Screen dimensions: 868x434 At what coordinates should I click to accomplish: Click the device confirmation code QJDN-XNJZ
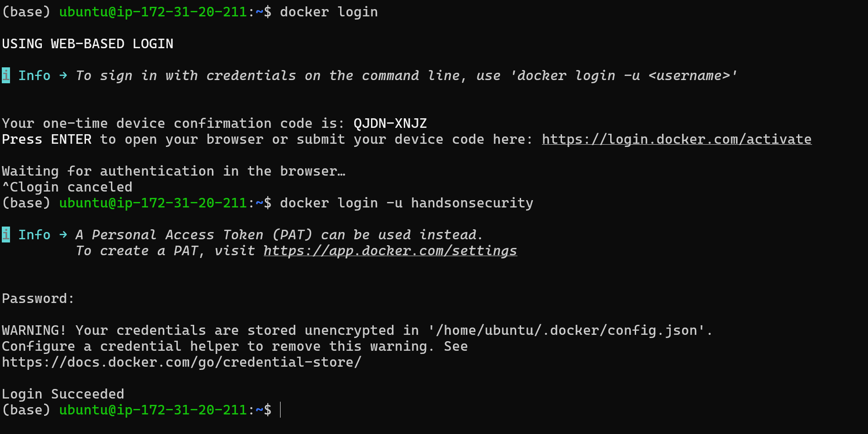pyautogui.click(x=390, y=124)
